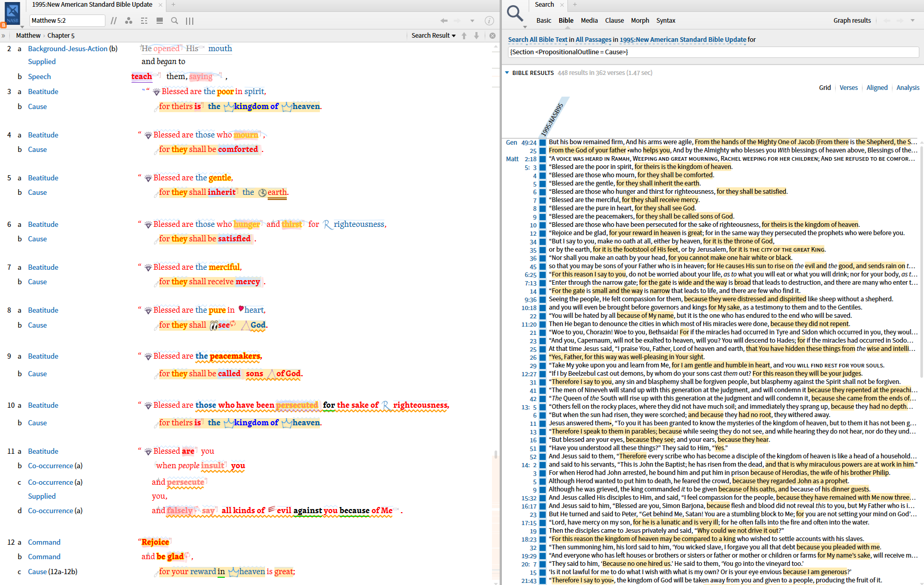924x585 pixels.
Task: Click the blue result square for Matt 2:18
Action: coord(543,159)
